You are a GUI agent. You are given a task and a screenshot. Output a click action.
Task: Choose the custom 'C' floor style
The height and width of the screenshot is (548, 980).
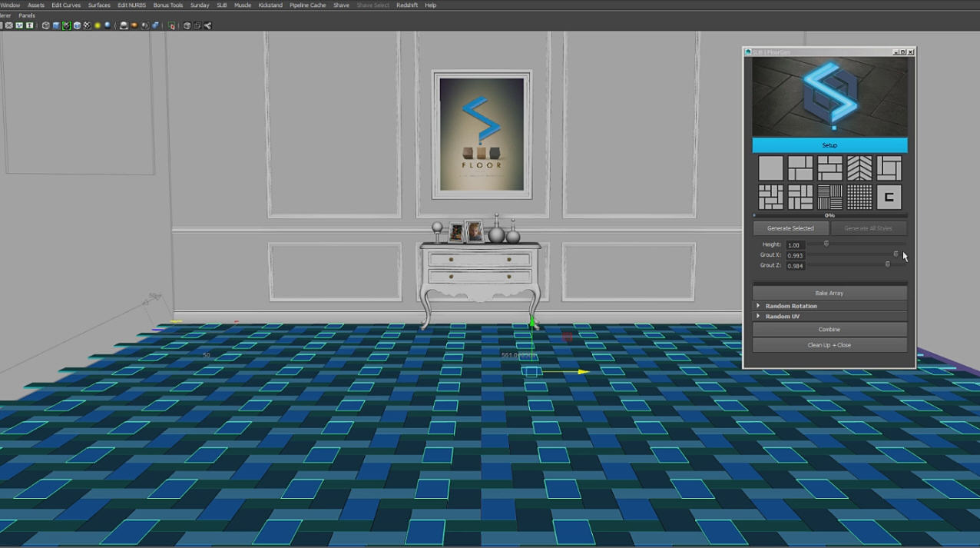(889, 197)
